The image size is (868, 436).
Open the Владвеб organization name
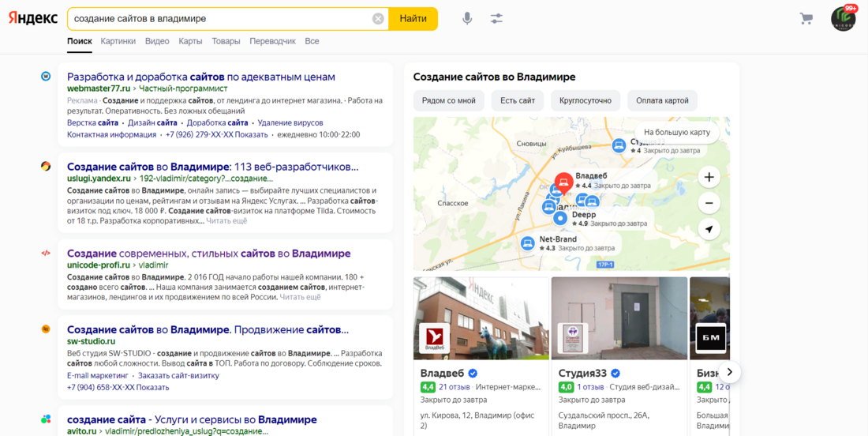coord(443,373)
